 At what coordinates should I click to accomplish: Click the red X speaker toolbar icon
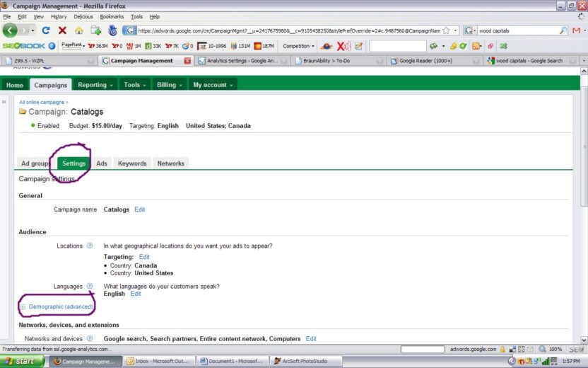343,46
